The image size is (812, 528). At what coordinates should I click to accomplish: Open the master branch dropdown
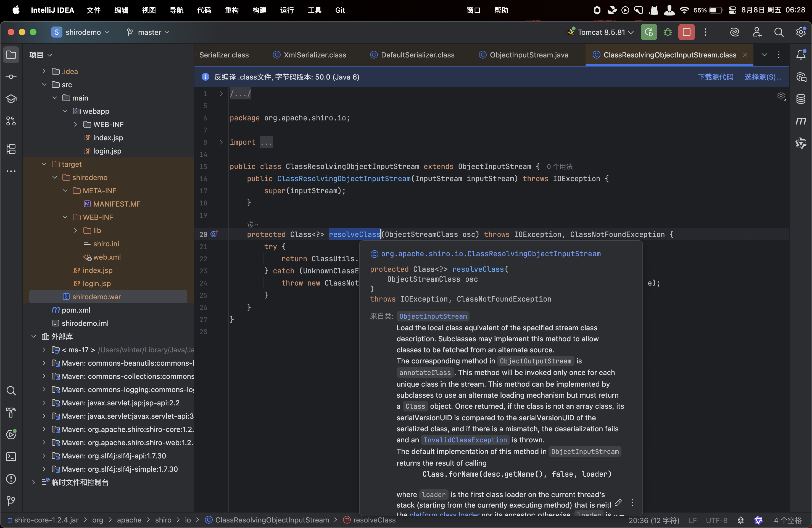(149, 32)
